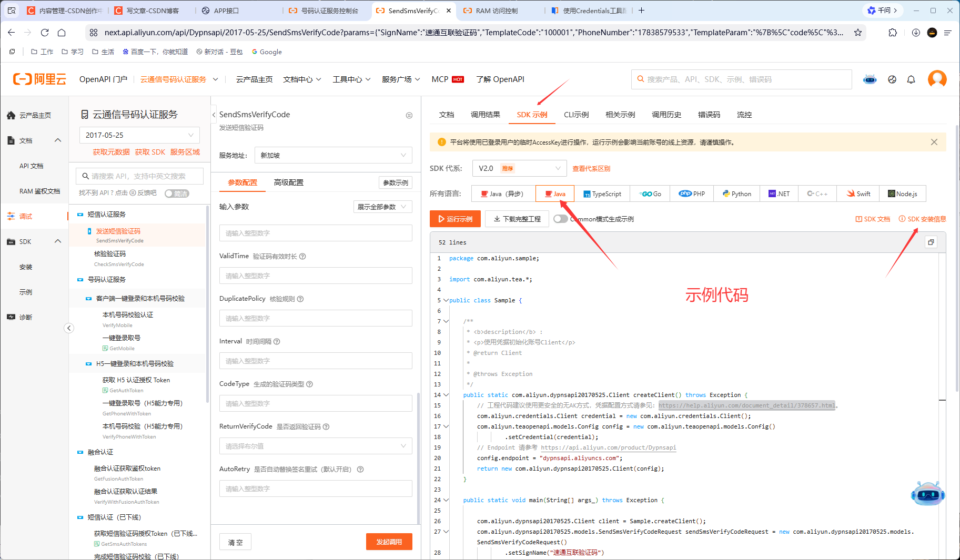
Task: Open notification bell icon
Action: click(911, 79)
